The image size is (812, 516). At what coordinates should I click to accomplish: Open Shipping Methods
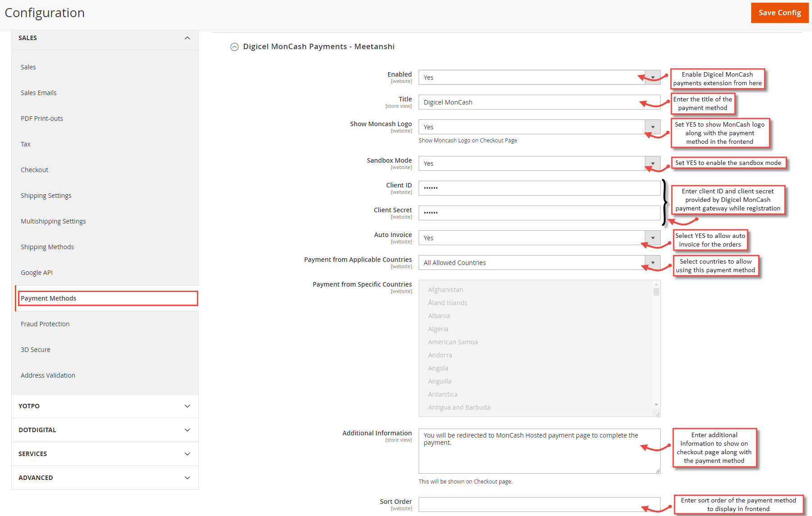[47, 247]
